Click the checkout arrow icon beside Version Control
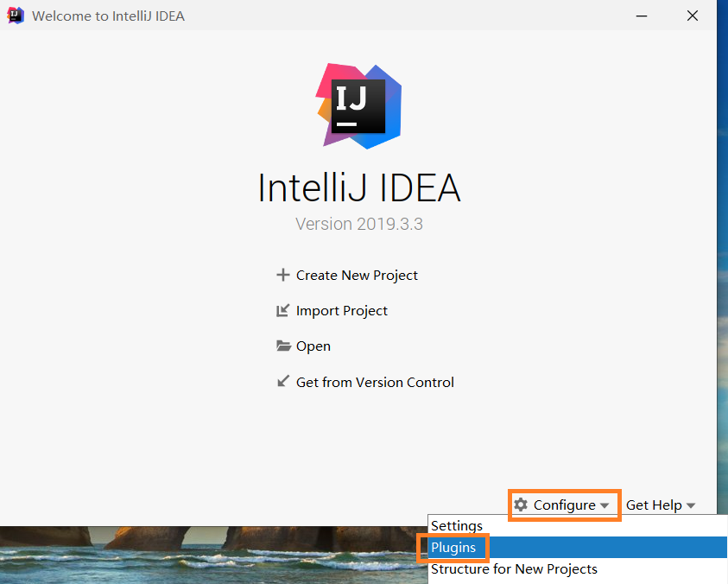 coord(282,382)
